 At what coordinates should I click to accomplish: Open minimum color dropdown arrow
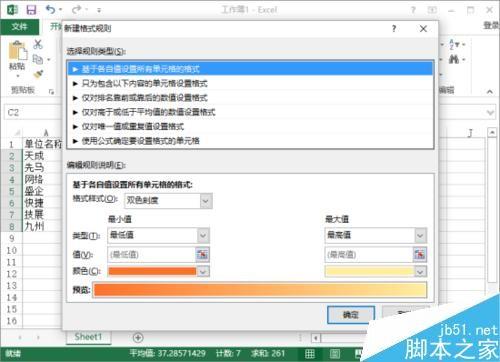[203, 272]
